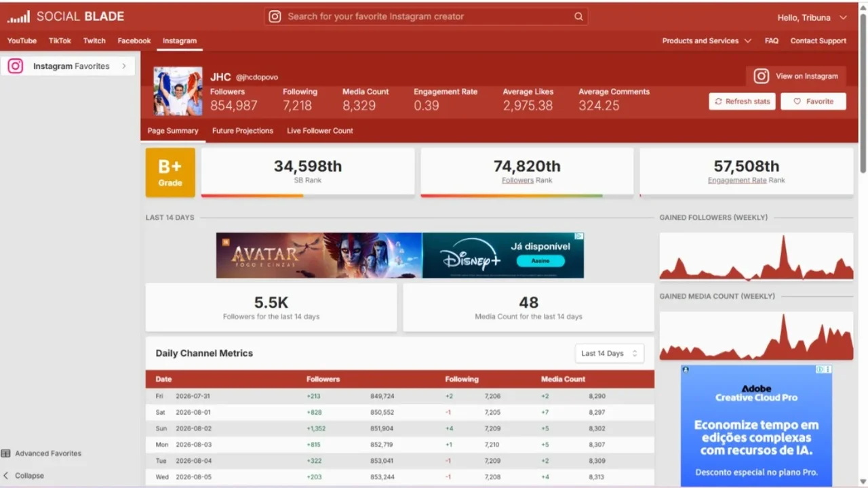Go to the Twitch section
Image resolution: width=868 pixels, height=488 pixels.
[94, 41]
